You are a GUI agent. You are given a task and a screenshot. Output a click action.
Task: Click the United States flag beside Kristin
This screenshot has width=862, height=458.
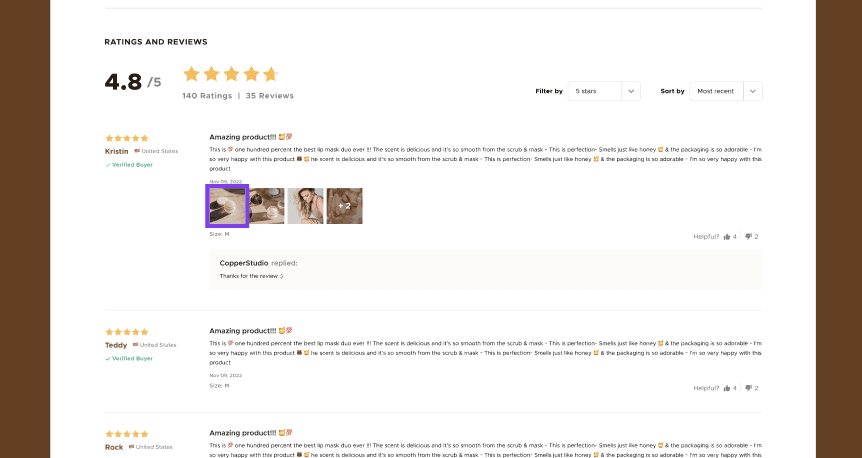137,151
